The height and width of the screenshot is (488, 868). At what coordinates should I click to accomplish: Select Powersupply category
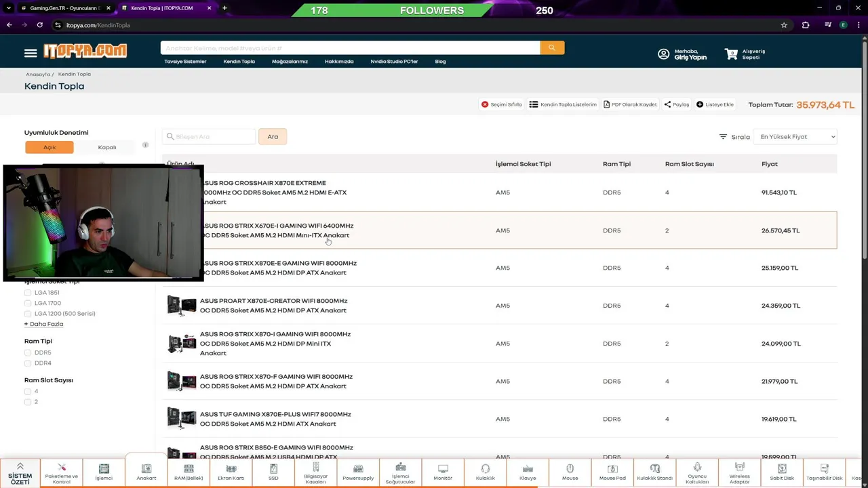point(358,473)
